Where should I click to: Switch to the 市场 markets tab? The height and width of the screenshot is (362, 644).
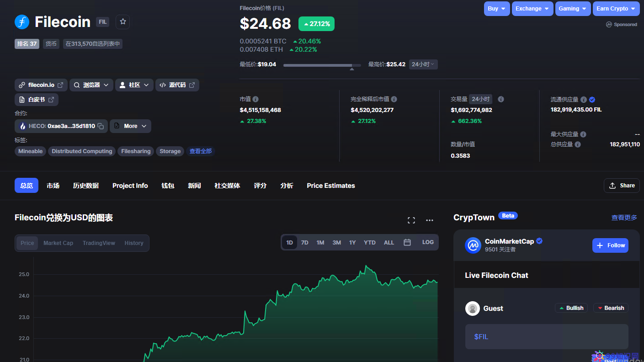click(x=53, y=186)
